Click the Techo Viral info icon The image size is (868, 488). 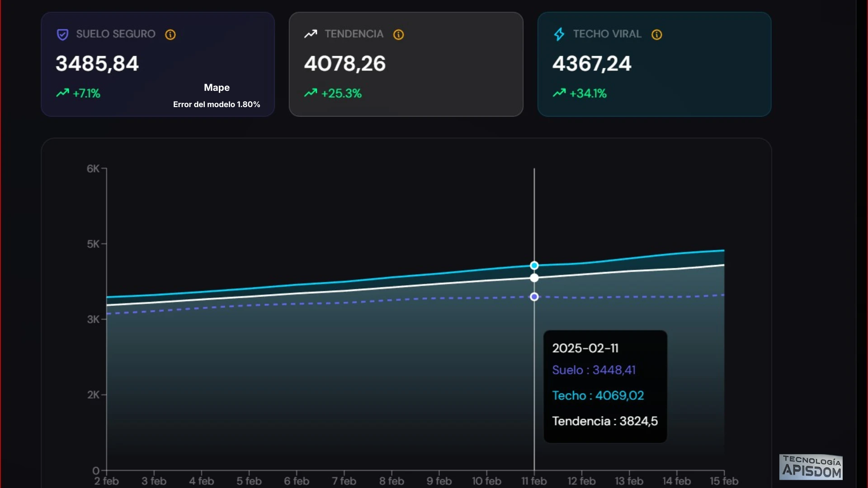pyautogui.click(x=656, y=35)
